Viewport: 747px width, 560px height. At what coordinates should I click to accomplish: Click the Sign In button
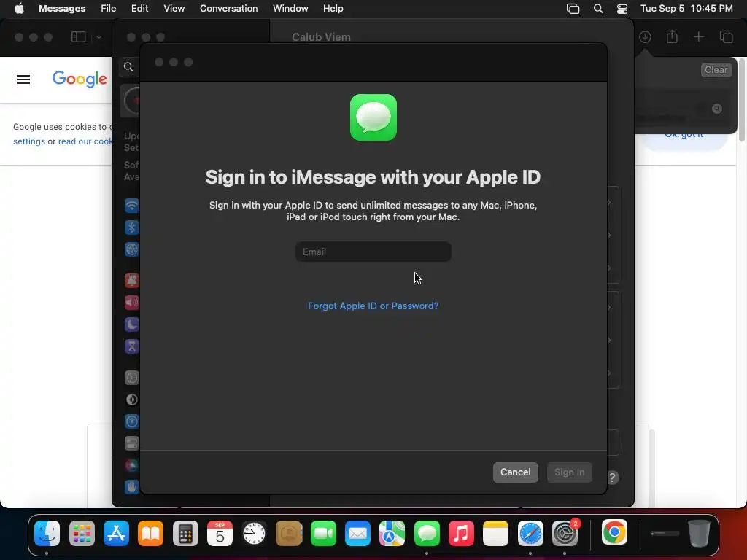(x=569, y=472)
